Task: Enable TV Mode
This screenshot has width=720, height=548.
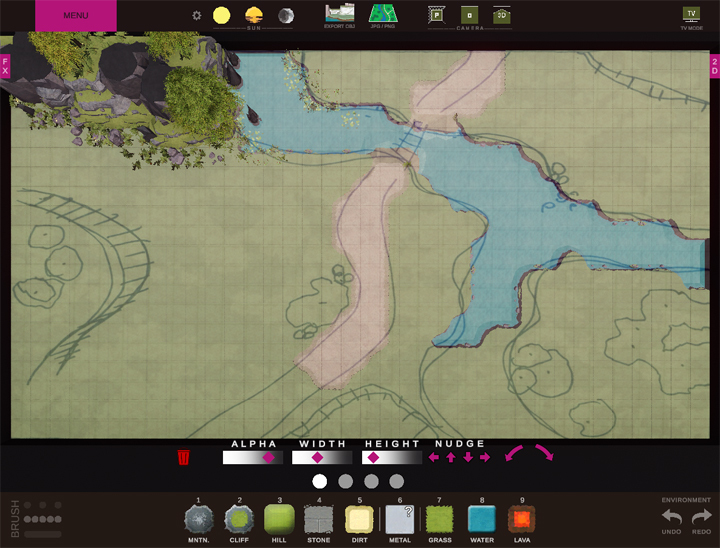Action: [690, 14]
